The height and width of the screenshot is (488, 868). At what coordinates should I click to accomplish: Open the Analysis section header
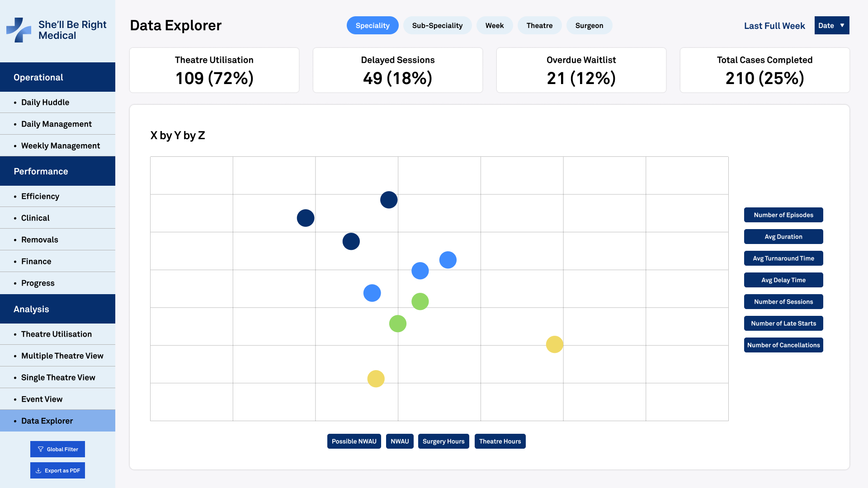[x=57, y=309]
